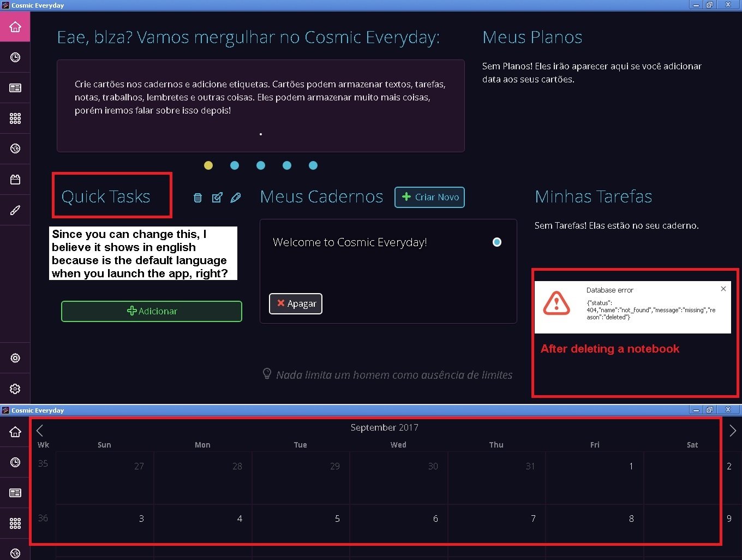Click the notebook color circle indicator
The image size is (742, 560).
[x=497, y=242]
